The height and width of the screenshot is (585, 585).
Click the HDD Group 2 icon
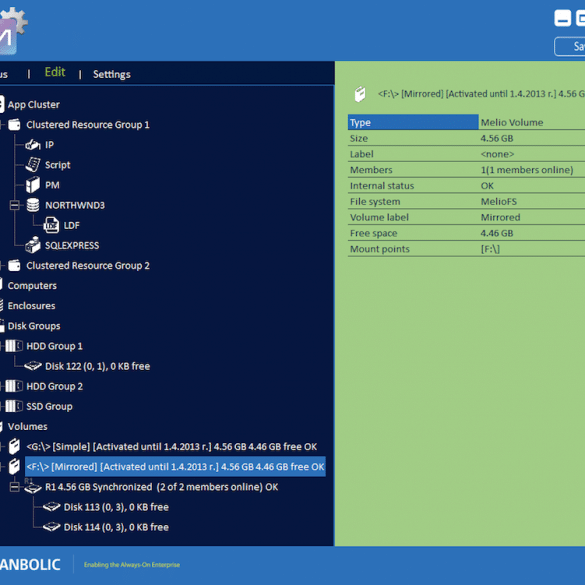14,386
